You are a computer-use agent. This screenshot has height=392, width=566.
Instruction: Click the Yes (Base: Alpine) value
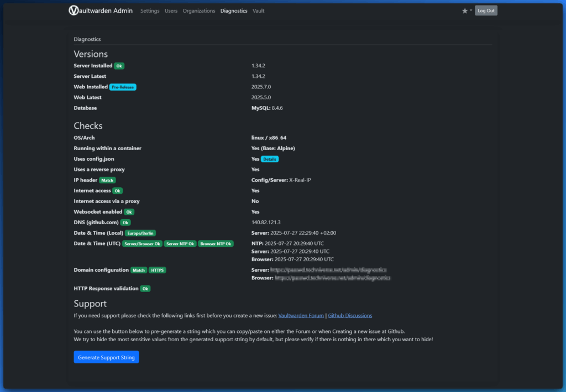click(273, 148)
